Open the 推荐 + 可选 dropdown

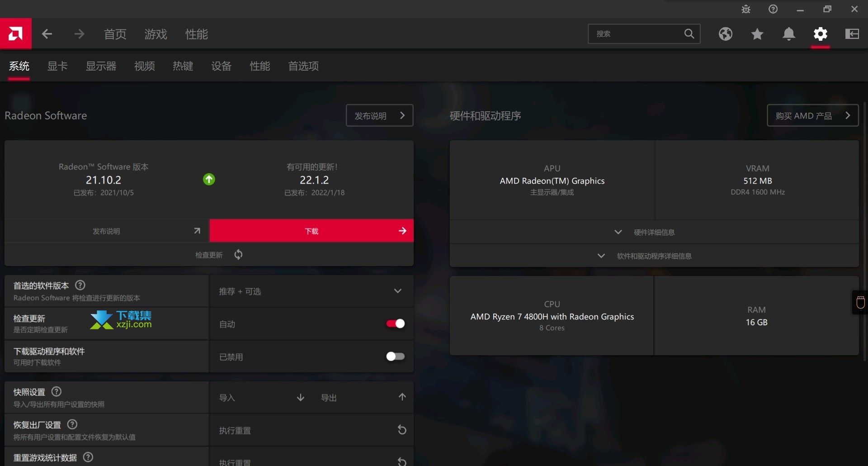[x=311, y=291]
